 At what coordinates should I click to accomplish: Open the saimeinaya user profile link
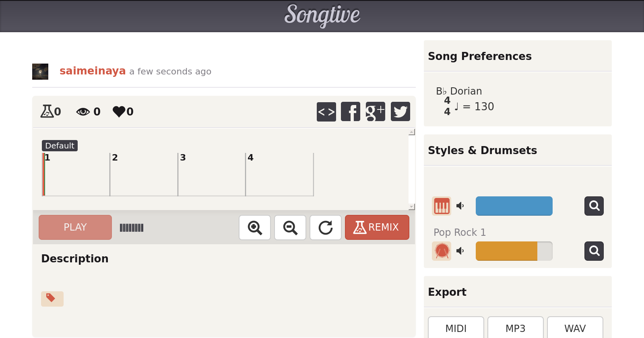(93, 71)
